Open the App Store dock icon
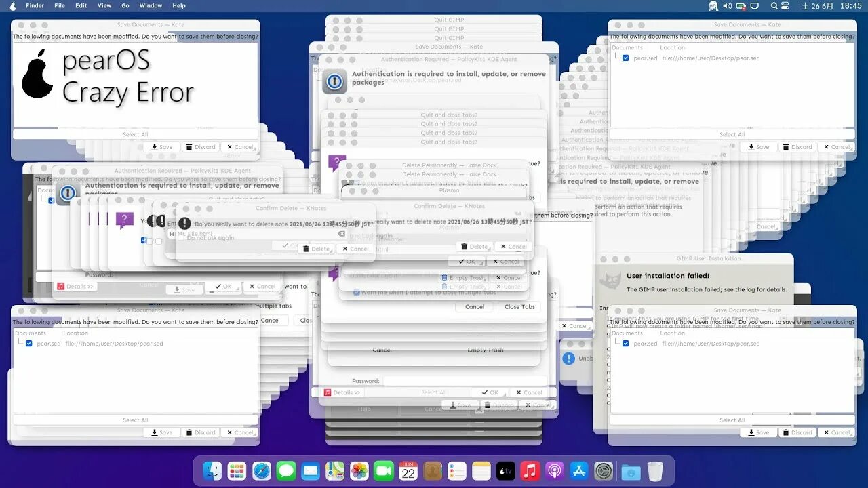The height and width of the screenshot is (488, 868). click(579, 471)
